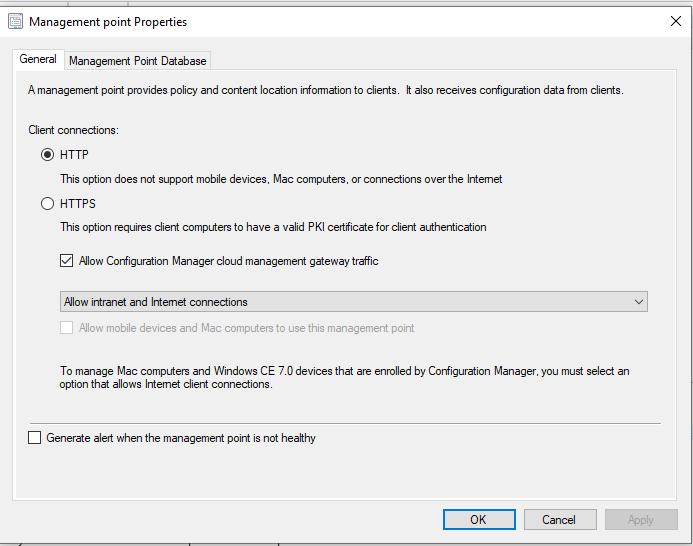
Task: Click the Management point Properties title icon
Action: click(15, 21)
